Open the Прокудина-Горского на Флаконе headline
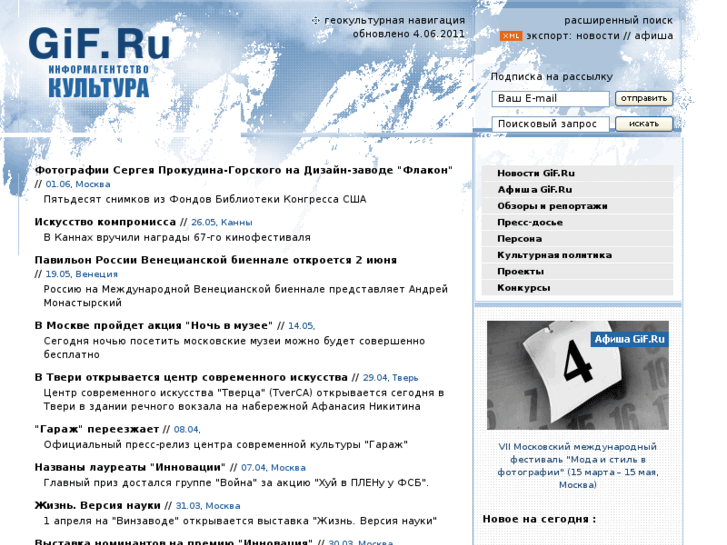 click(x=244, y=170)
